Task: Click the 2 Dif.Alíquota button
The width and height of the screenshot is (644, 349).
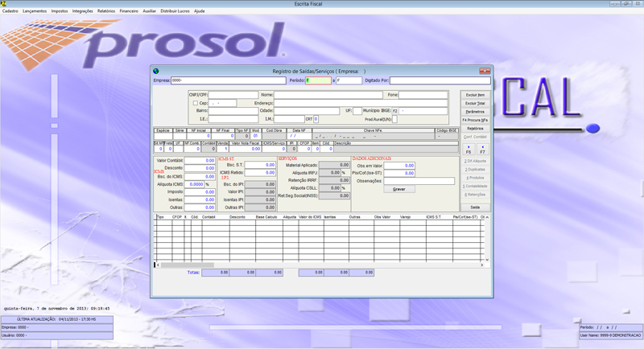Action: click(475, 161)
